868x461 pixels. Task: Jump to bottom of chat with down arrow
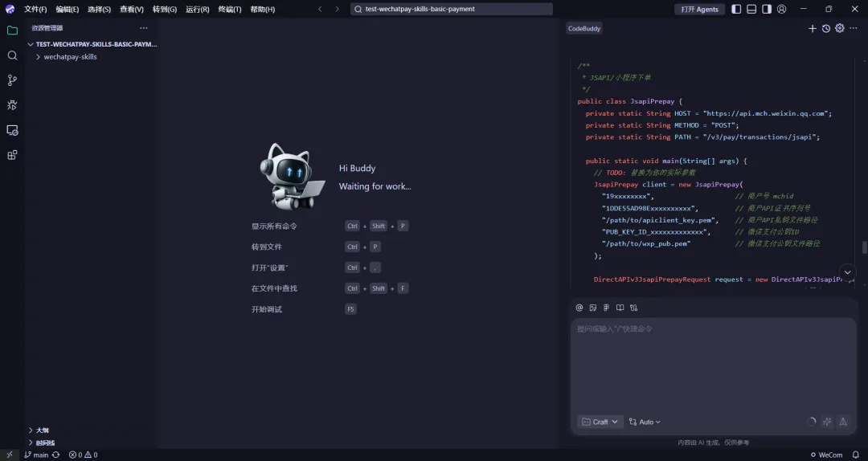847,272
